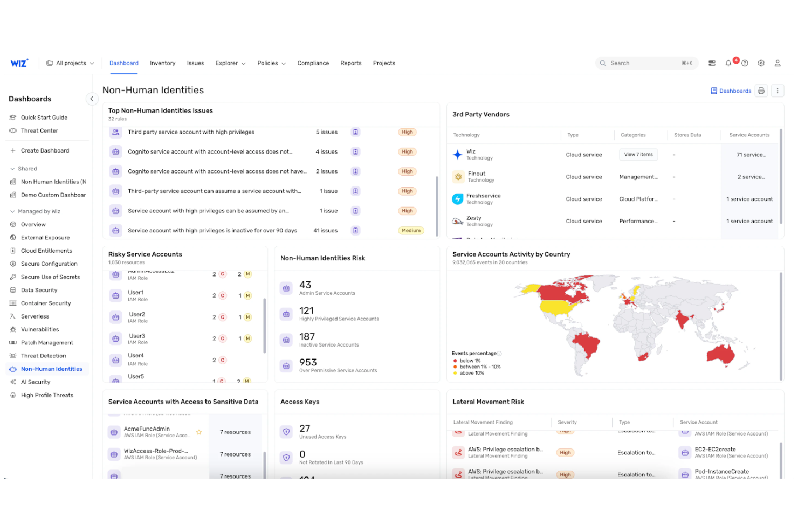The image size is (798, 532).
Task: Toggle the favorite star on AcmeFuncAdmin
Action: point(199,432)
